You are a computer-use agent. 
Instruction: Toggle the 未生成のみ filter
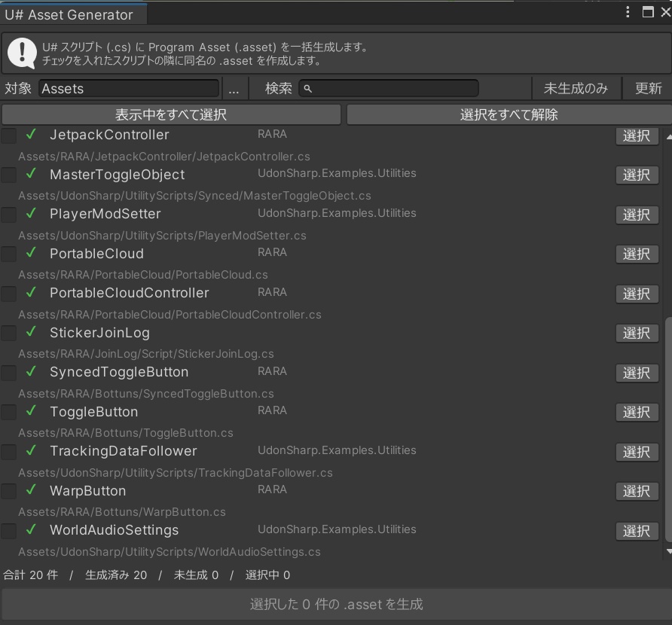coord(576,89)
